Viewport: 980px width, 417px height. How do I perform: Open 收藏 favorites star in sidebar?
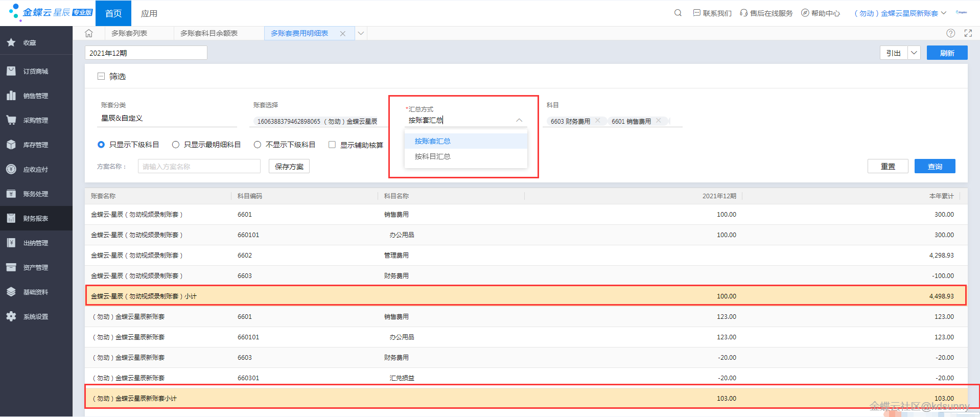pyautogui.click(x=11, y=43)
